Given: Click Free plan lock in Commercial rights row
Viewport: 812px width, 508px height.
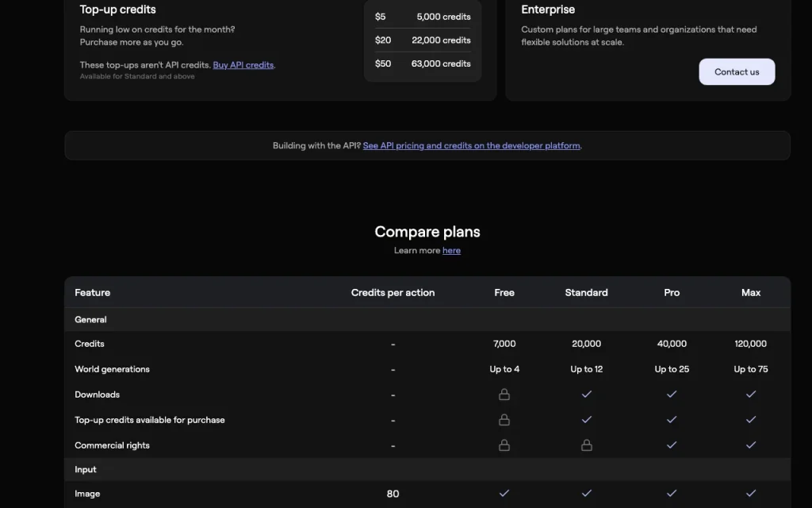Looking at the screenshot, I should pos(504,445).
